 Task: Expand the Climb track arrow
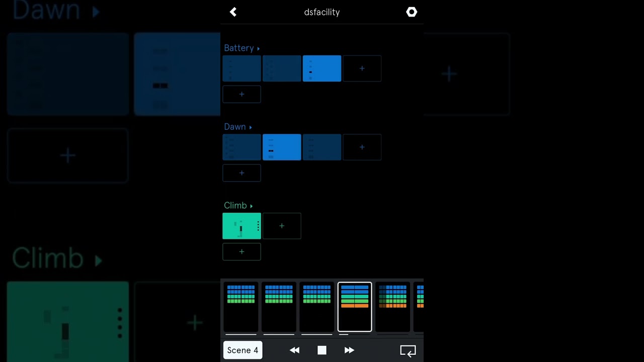[x=252, y=206]
